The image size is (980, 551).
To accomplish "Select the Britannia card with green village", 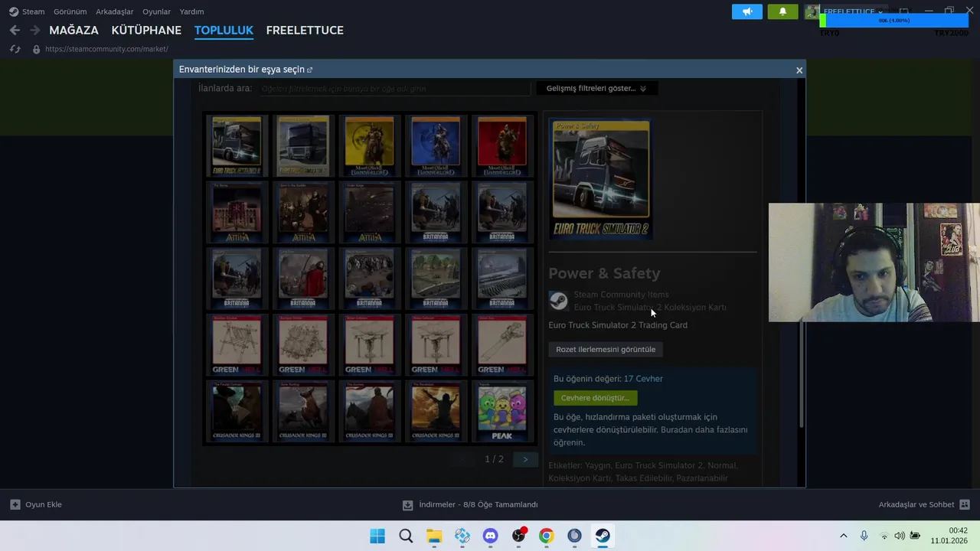I will click(x=436, y=279).
